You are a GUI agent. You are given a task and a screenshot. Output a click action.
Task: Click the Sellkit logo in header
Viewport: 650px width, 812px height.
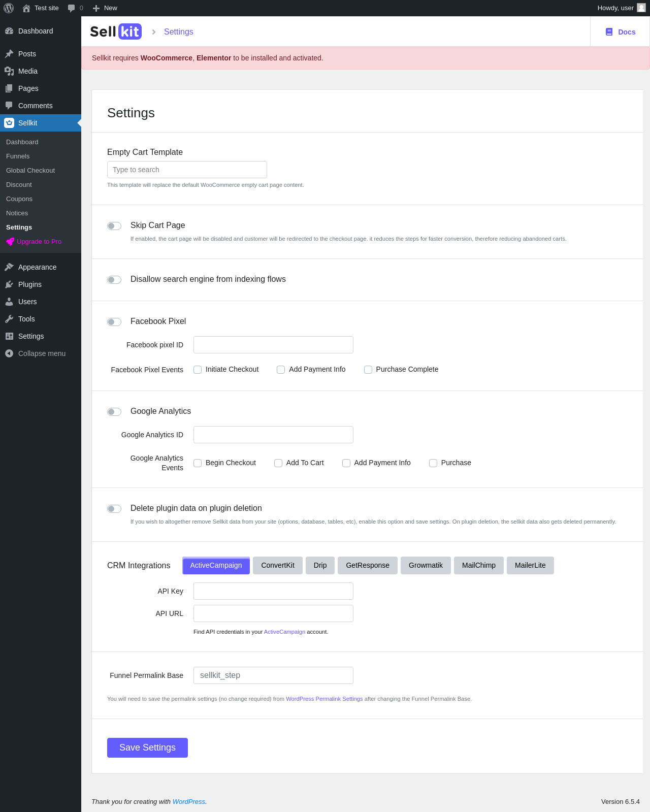point(116,31)
